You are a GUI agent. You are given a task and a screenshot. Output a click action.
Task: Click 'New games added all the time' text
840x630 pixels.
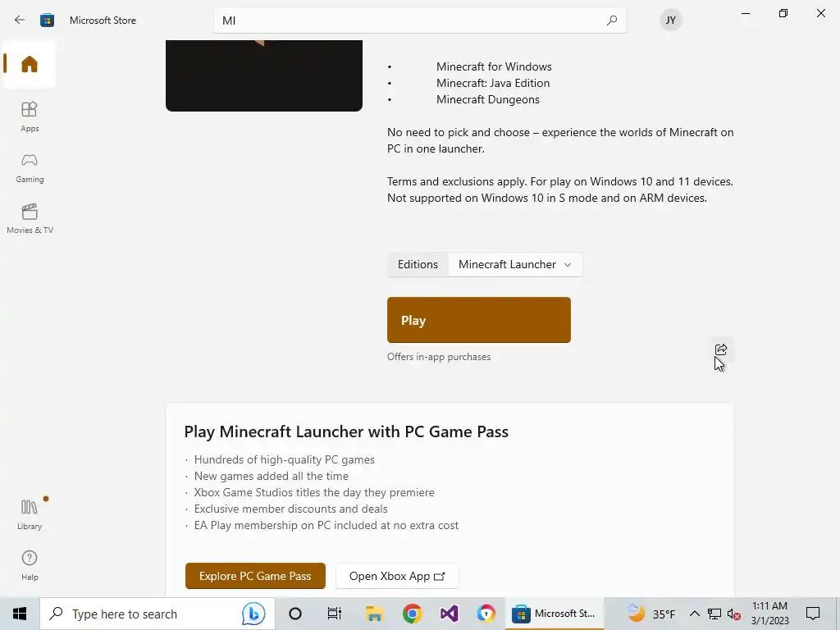point(271,477)
